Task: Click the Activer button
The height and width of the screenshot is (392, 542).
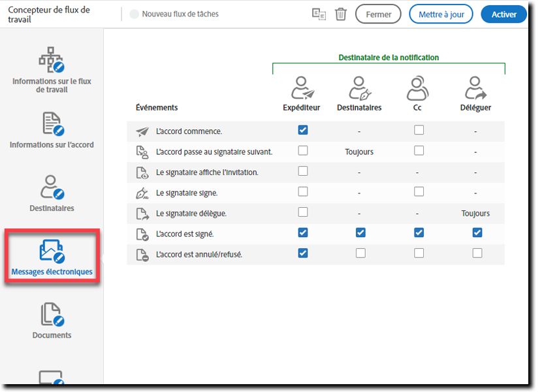Action: (503, 14)
